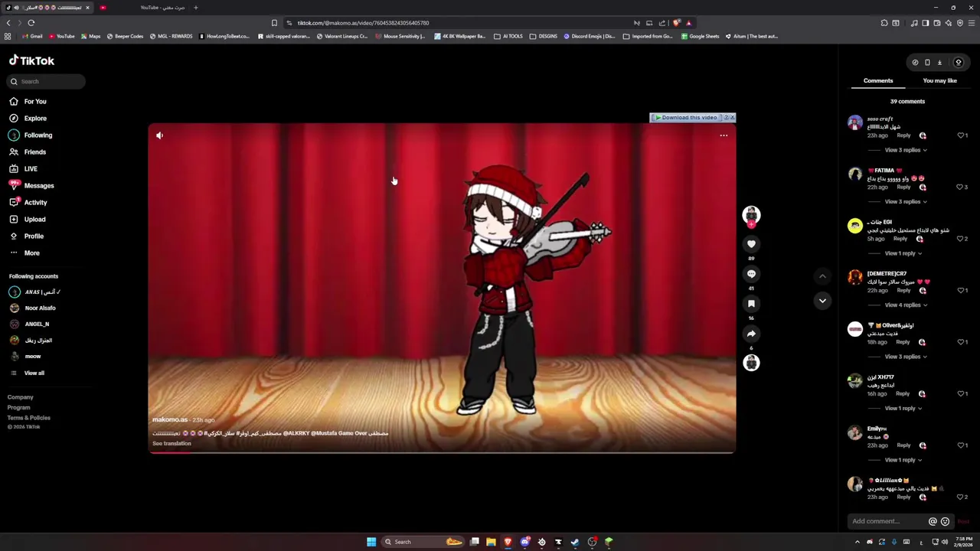Expand View 1 reply under Emily comment
The width and height of the screenshot is (980, 551).
(903, 460)
